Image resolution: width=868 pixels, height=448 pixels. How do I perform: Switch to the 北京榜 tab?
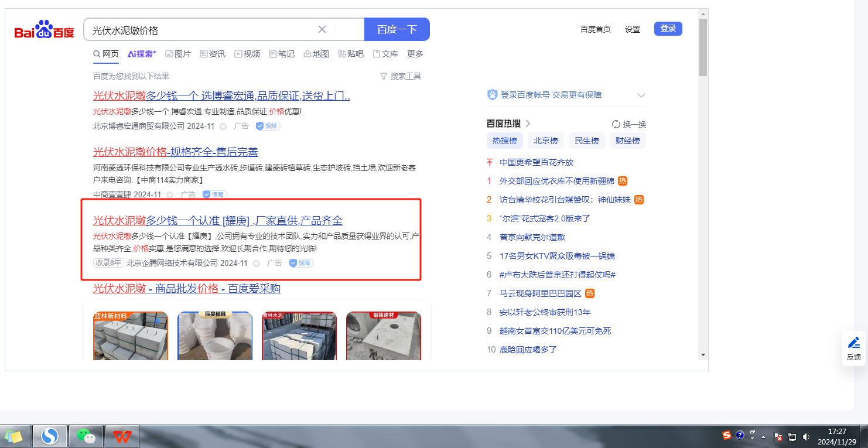546,141
